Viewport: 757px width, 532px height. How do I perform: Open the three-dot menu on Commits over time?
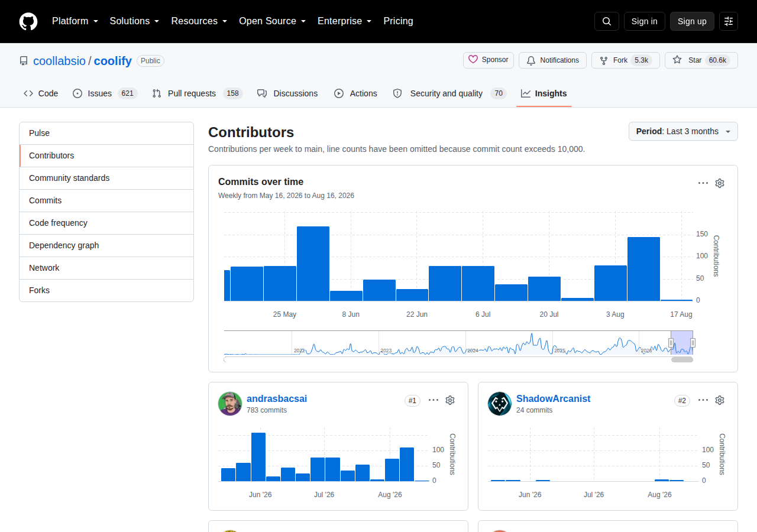point(703,183)
